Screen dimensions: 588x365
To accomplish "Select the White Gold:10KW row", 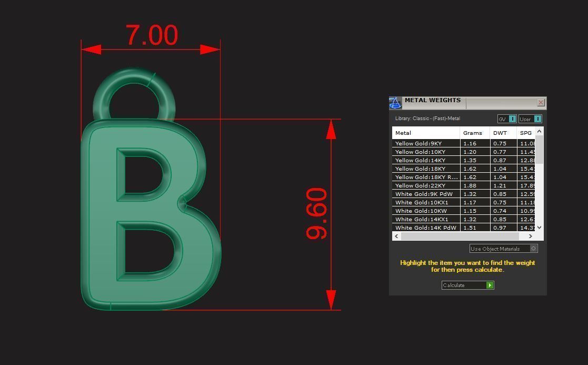I will pos(463,211).
